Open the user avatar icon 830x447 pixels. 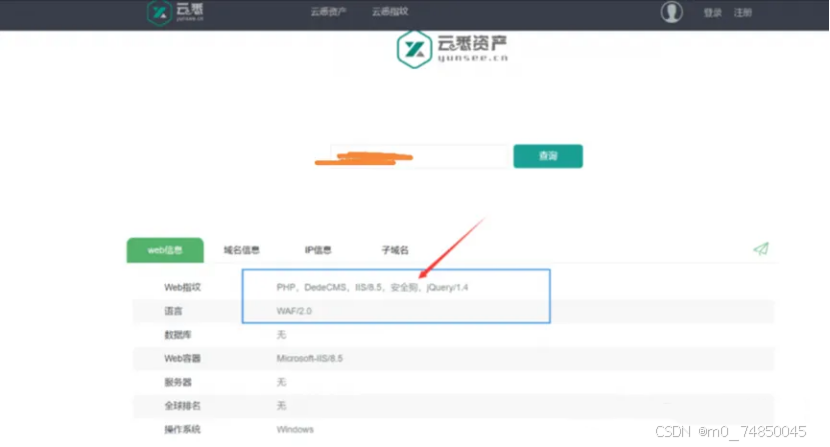(671, 12)
